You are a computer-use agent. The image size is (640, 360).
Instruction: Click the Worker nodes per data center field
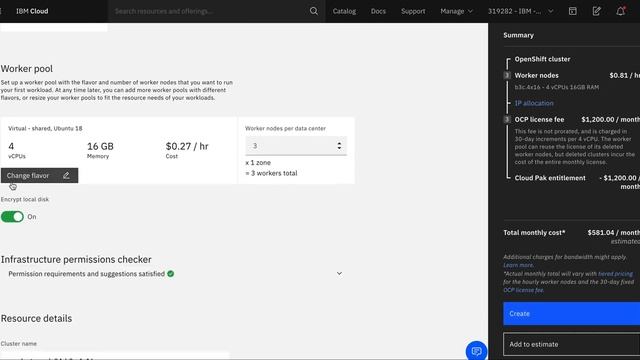pyautogui.click(x=296, y=146)
